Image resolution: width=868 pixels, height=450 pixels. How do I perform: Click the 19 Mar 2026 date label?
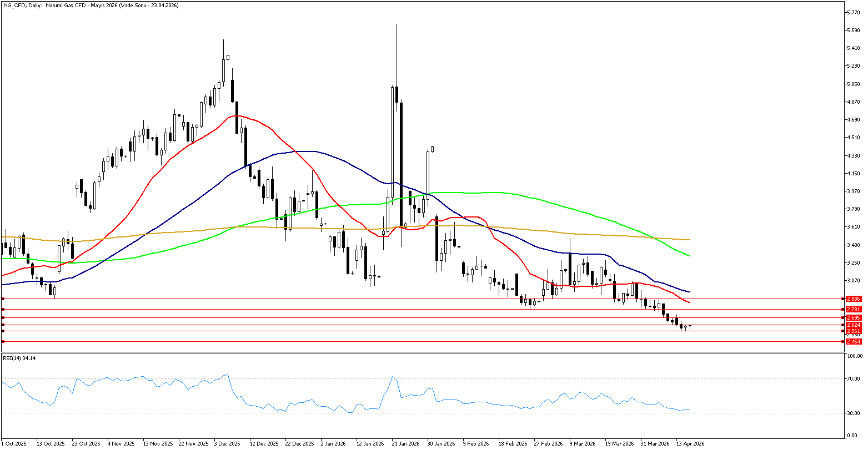(619, 444)
